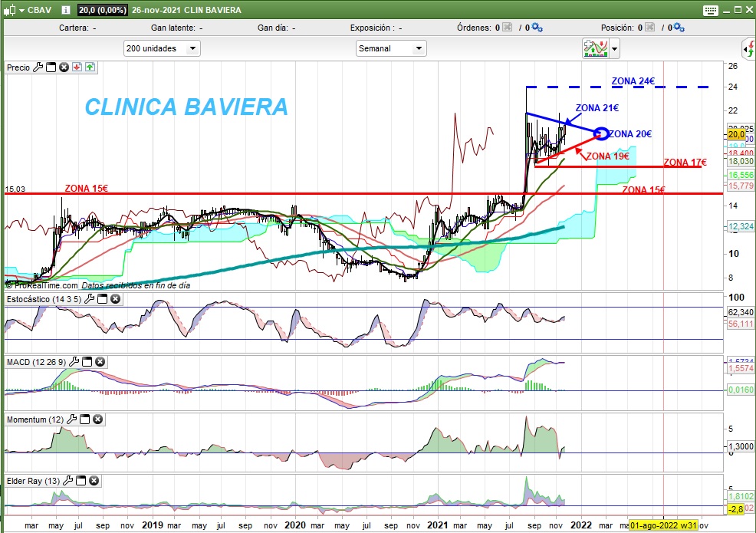756x533 pixels.
Task: Click the add indicator and trading systems icon
Action: coord(596,48)
